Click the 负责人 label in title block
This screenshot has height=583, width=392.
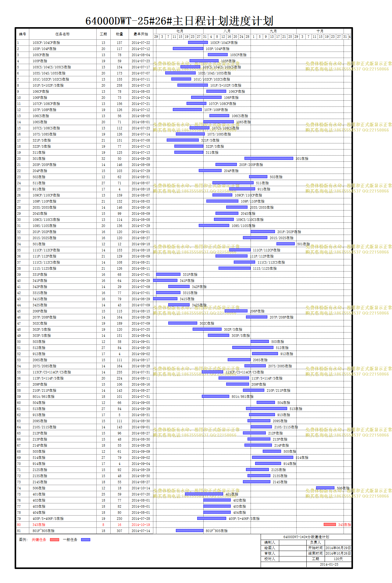click(315, 542)
